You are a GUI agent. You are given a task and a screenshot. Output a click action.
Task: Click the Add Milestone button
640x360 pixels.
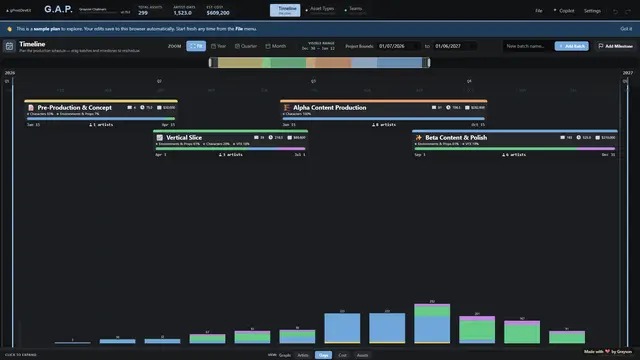click(x=616, y=46)
